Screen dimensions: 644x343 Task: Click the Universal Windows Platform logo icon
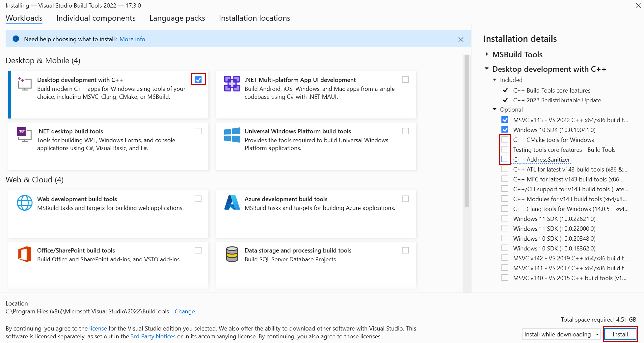click(232, 135)
